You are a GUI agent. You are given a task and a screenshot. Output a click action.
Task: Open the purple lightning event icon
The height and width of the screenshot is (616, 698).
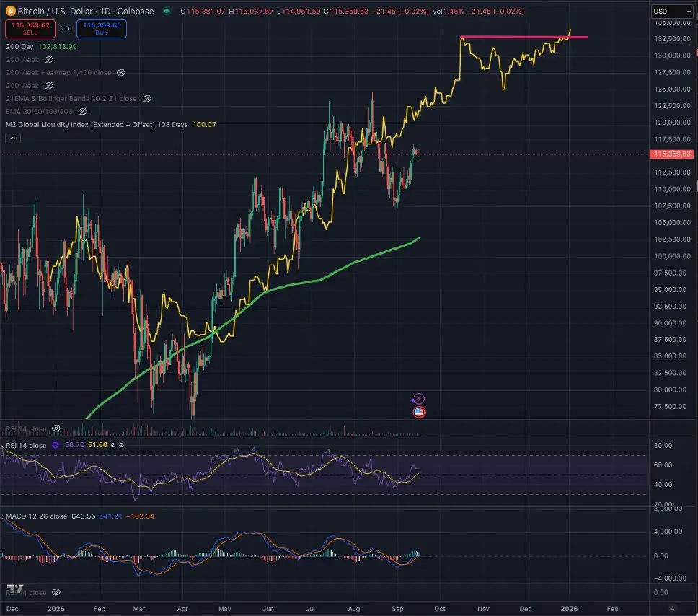coord(418,399)
